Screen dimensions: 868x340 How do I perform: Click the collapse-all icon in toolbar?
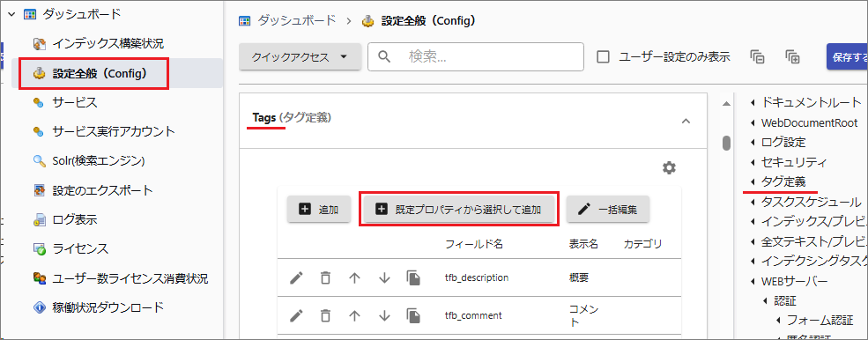tap(757, 56)
